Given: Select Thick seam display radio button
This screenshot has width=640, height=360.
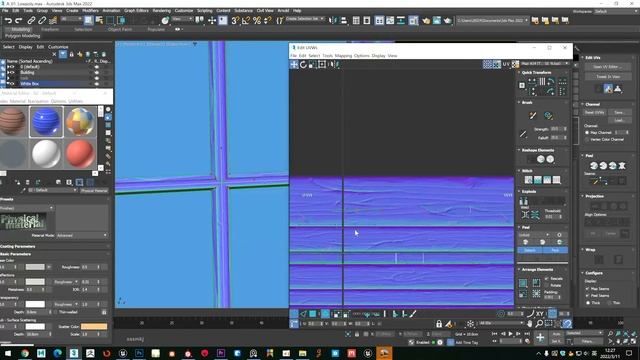Looking at the screenshot, I should [588, 303].
